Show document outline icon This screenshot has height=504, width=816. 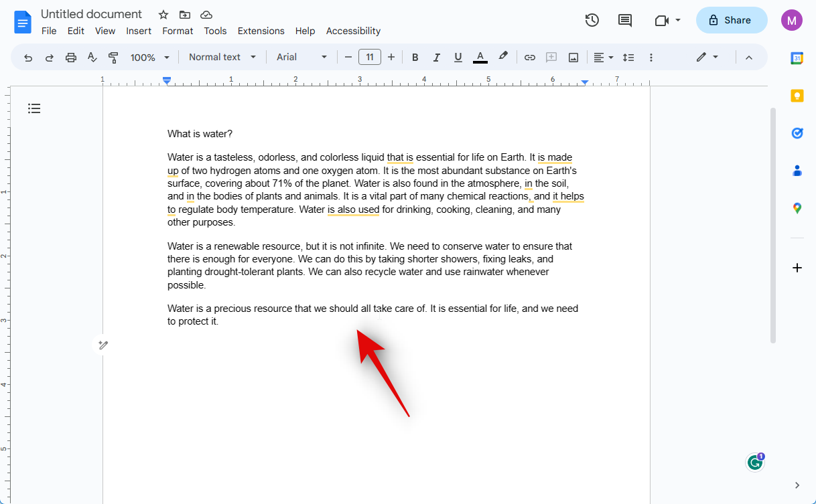[x=34, y=108]
